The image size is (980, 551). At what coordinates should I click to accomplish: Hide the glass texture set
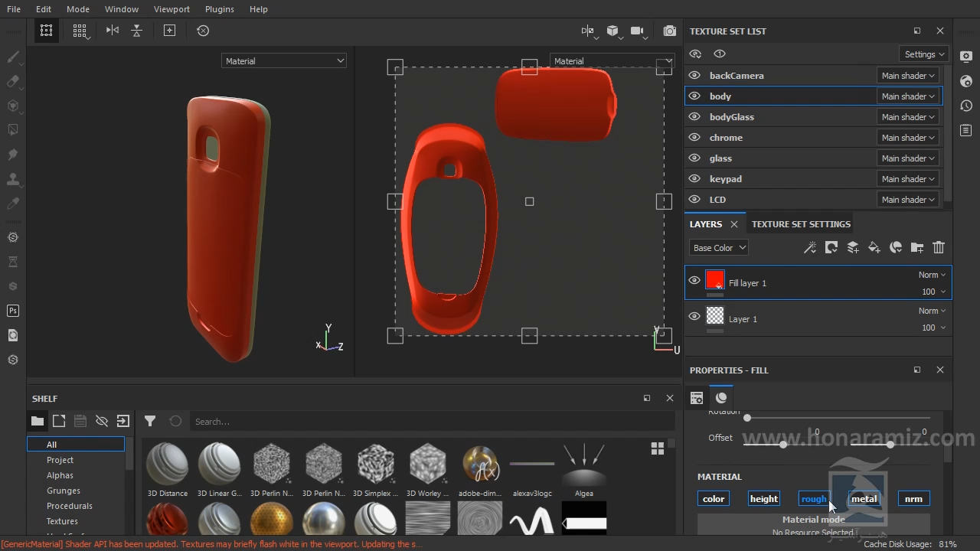point(694,158)
